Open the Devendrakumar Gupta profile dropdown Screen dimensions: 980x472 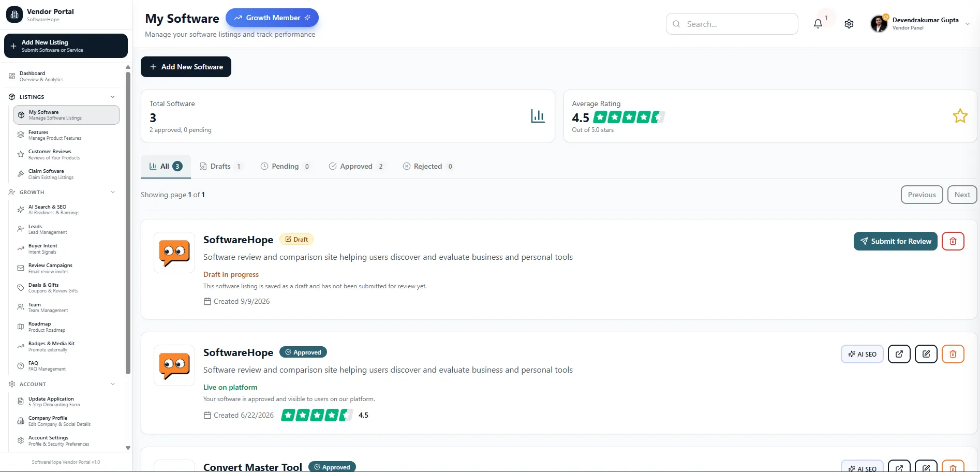[x=920, y=24]
